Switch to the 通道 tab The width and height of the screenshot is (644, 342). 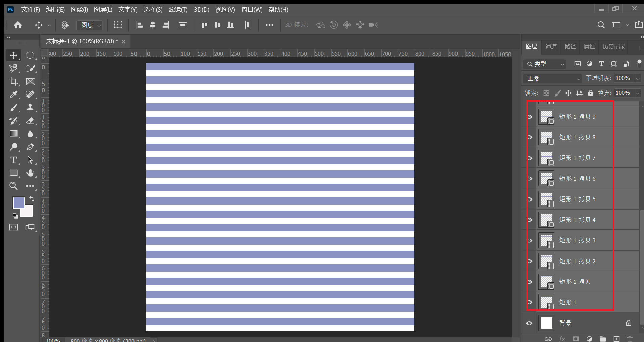click(551, 47)
